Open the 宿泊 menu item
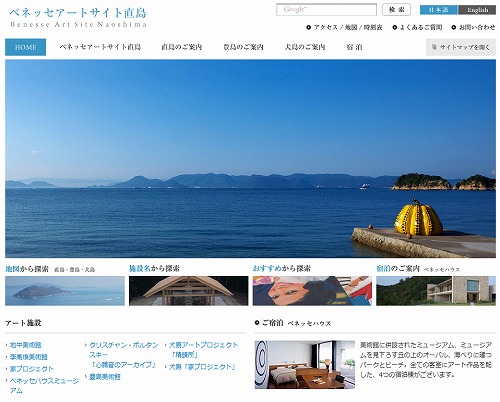Image resolution: width=500 pixels, height=402 pixels. click(354, 47)
